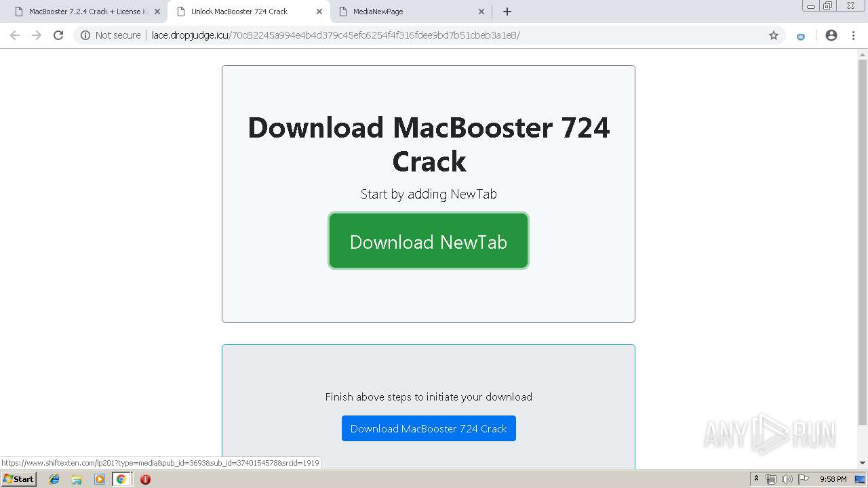Viewport: 868px width, 488px height.
Task: Launch Internet Explorer from the taskbar
Action: point(54,479)
